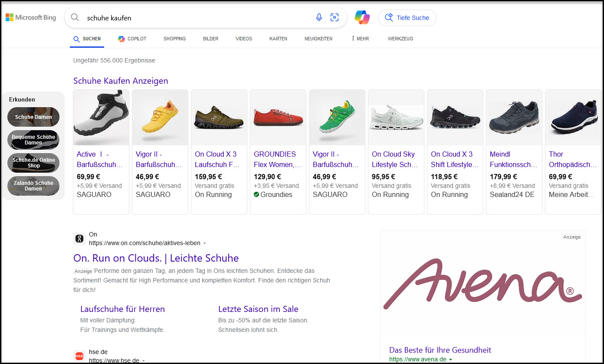Select the 'Zalando Schuhe Damen' chip
The height and width of the screenshot is (364, 604).
(x=33, y=186)
